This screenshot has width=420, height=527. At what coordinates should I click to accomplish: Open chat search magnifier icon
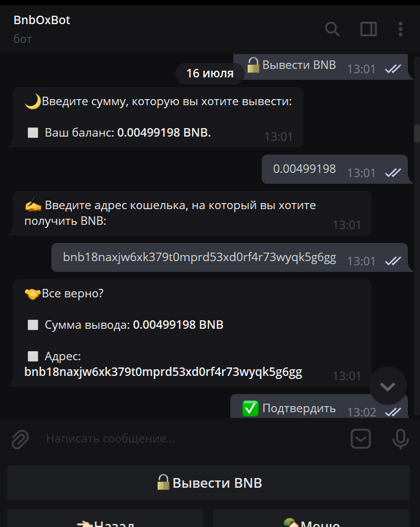pyautogui.click(x=332, y=29)
